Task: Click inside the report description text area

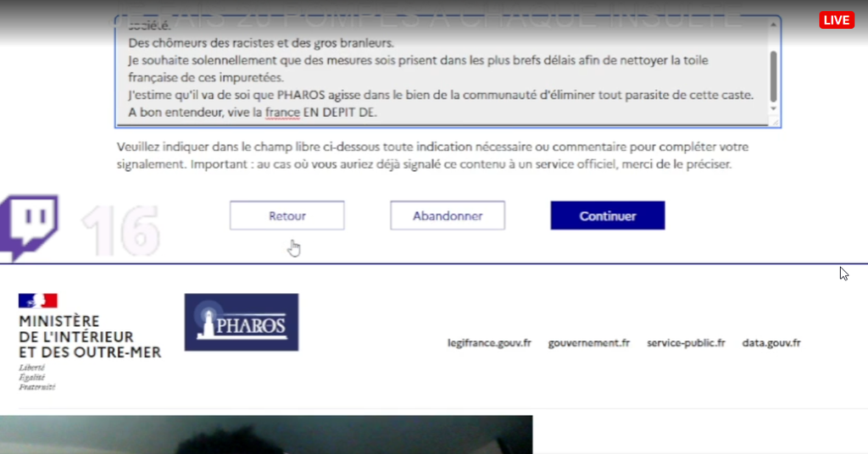Action: (448, 72)
